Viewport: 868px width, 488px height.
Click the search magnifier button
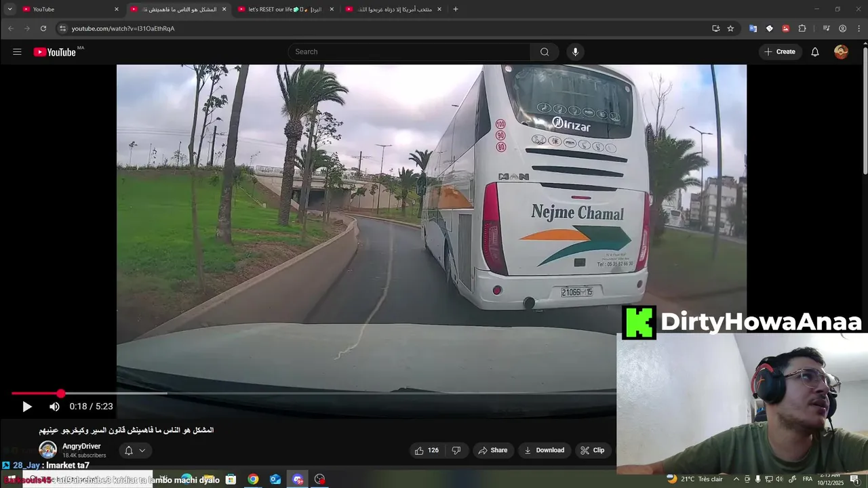545,52
